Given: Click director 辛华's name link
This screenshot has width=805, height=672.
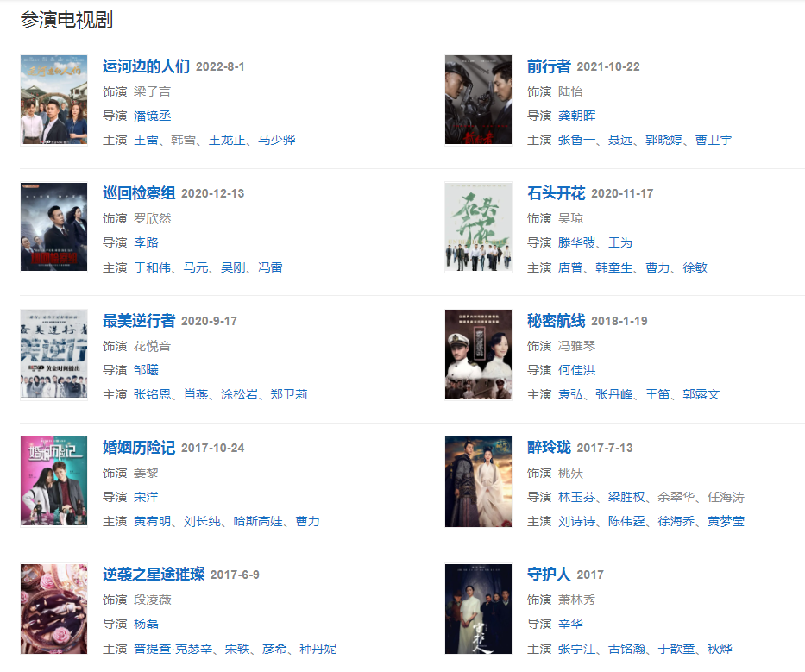Looking at the screenshot, I should point(570,624).
